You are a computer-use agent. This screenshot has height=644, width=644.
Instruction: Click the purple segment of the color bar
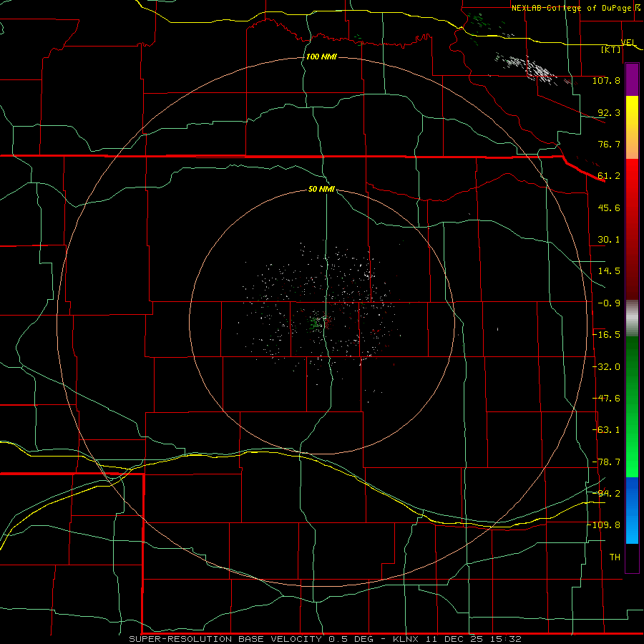[632, 79]
